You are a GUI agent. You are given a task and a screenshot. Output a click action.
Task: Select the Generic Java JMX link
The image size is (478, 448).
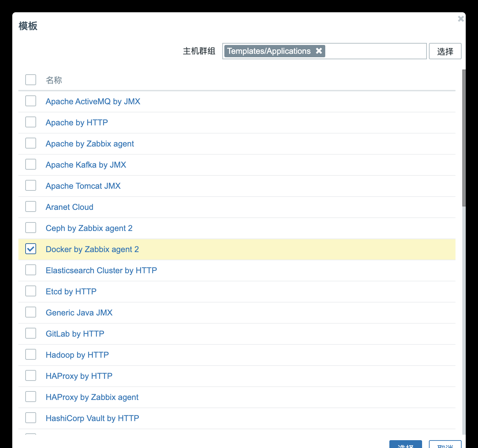(79, 313)
